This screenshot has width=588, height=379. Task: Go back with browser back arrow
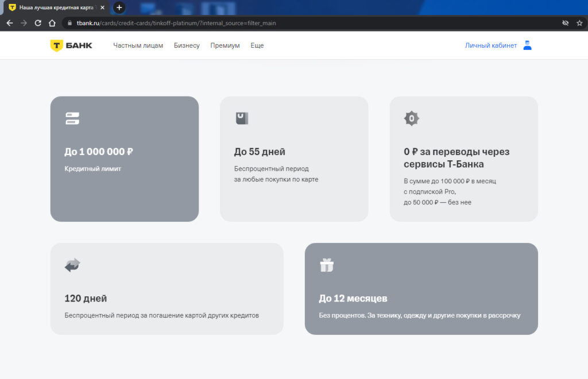tap(10, 23)
